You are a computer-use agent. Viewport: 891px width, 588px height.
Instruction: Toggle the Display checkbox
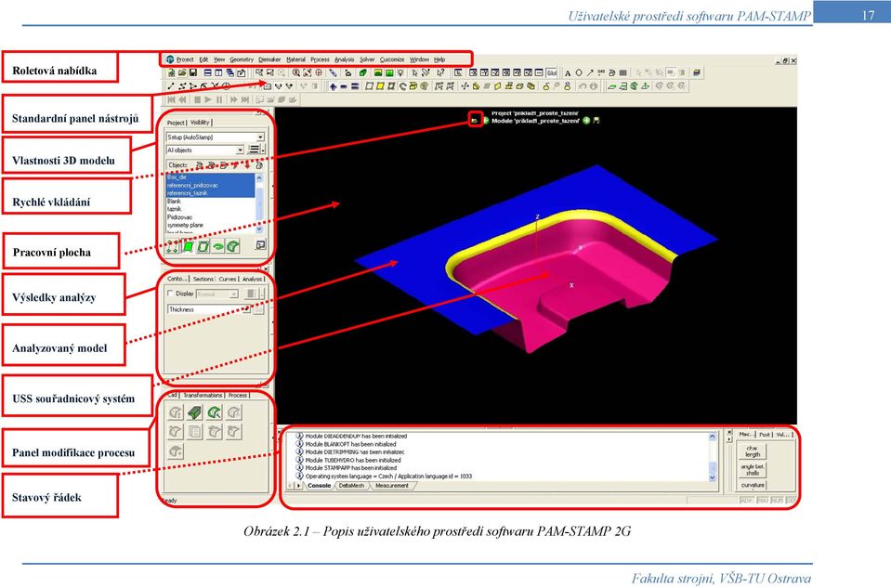point(170,294)
